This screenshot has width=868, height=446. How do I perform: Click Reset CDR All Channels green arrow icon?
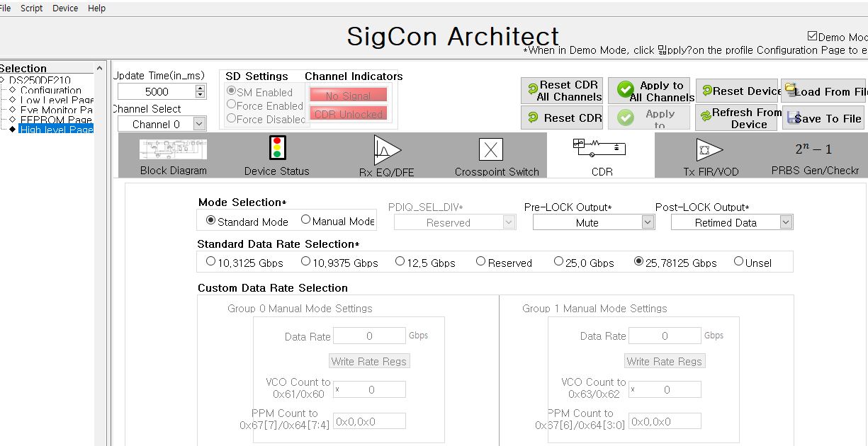pos(533,91)
